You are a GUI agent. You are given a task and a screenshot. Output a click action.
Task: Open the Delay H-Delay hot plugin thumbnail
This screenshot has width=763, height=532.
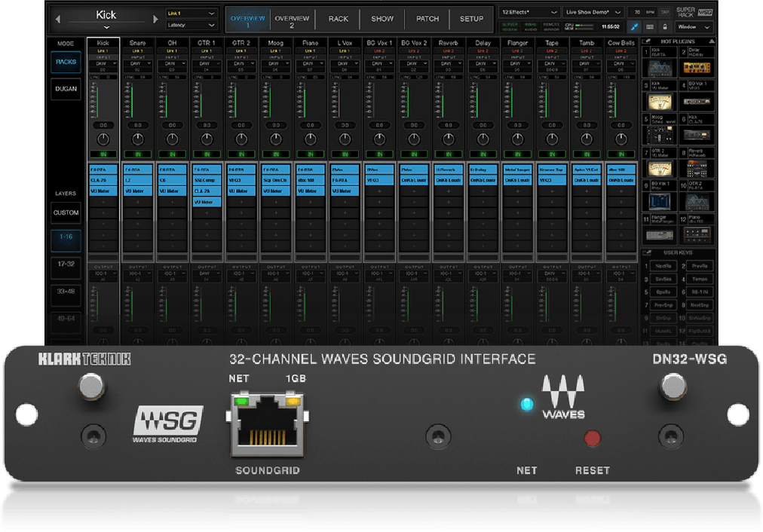(697, 69)
